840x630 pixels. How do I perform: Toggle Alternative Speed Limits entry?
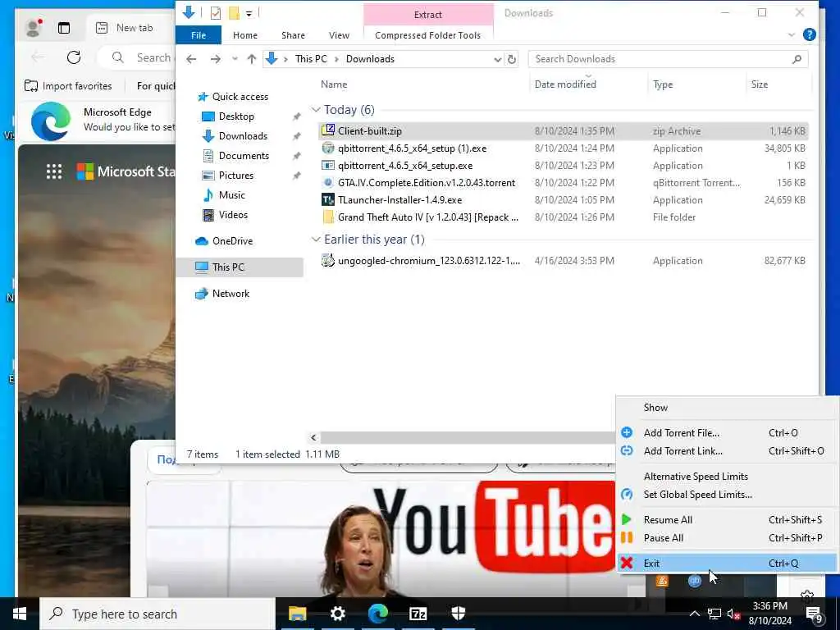coord(727,477)
